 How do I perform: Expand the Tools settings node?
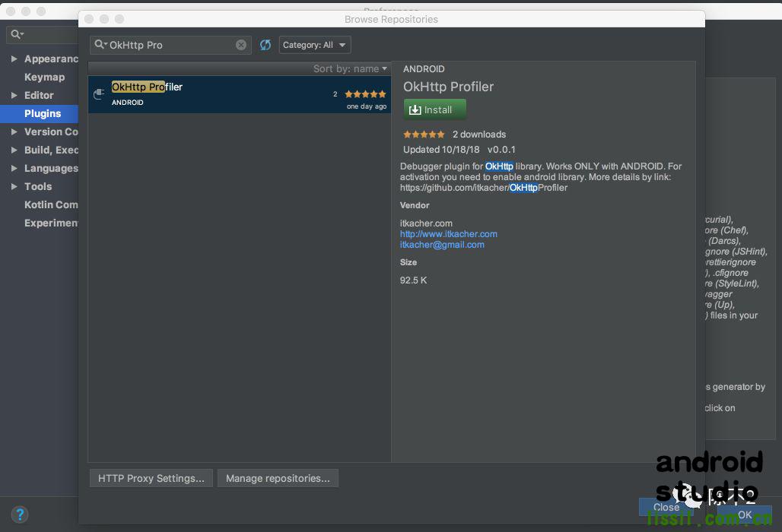pos(14,186)
